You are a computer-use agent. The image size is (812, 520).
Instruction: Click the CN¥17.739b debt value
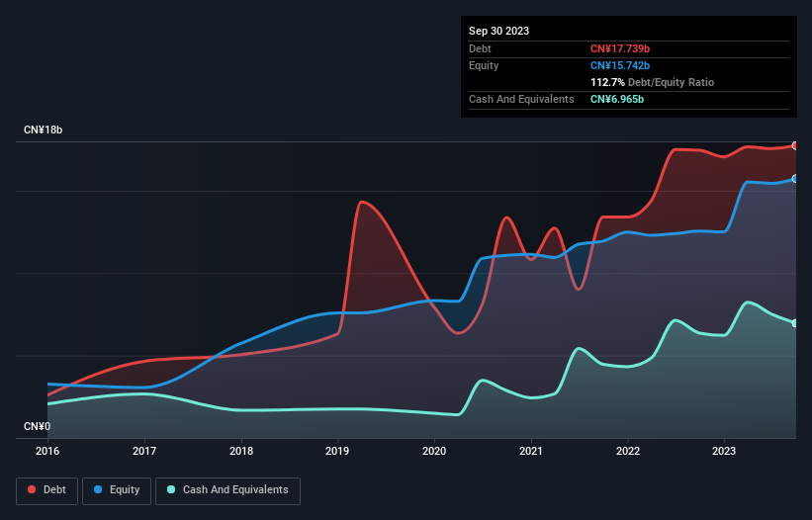(x=620, y=48)
